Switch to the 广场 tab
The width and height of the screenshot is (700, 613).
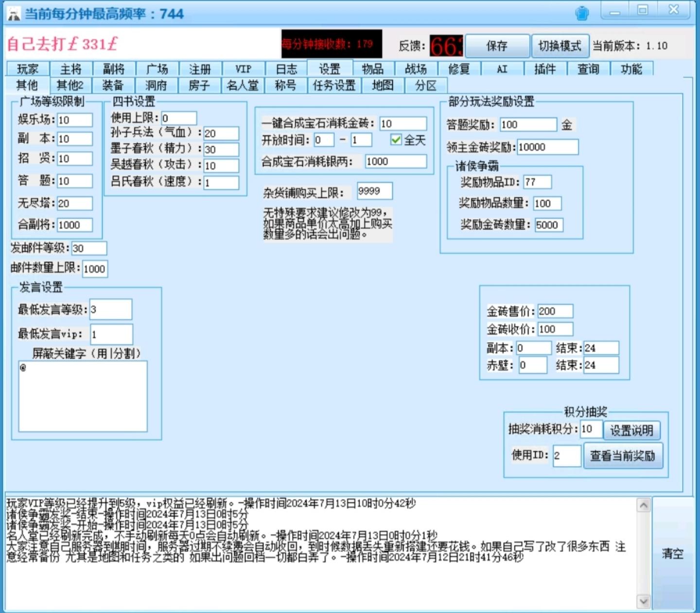pos(157,69)
